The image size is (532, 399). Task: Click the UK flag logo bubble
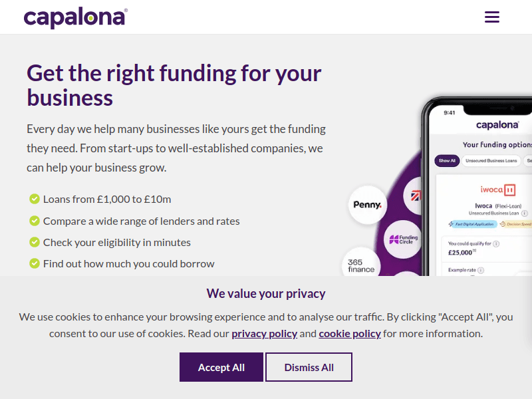pos(416,196)
